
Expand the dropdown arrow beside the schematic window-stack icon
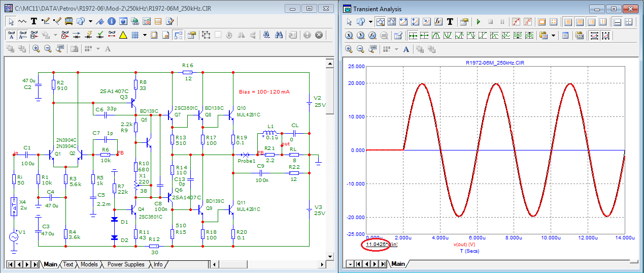[x=90, y=21]
